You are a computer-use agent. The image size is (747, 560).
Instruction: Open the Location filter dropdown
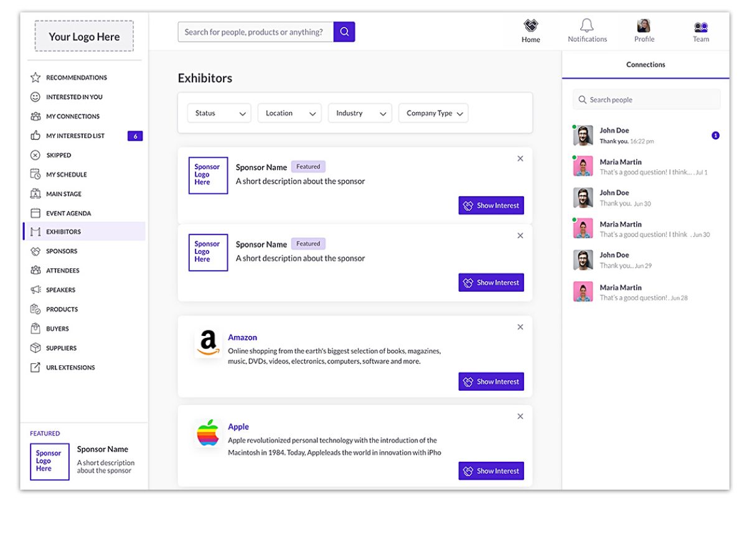point(289,113)
